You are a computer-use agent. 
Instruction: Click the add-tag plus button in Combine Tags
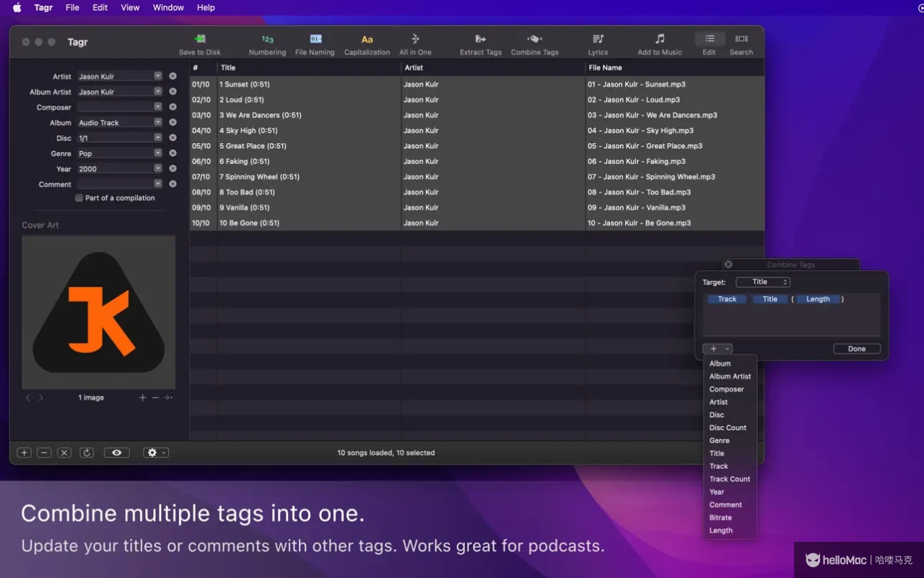click(x=718, y=349)
